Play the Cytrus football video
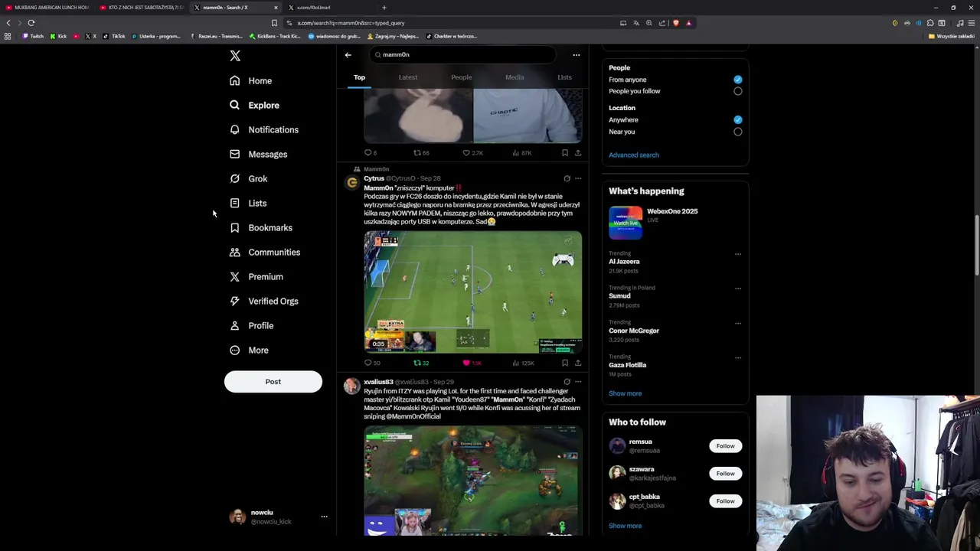This screenshot has height=551, width=980. (473, 292)
